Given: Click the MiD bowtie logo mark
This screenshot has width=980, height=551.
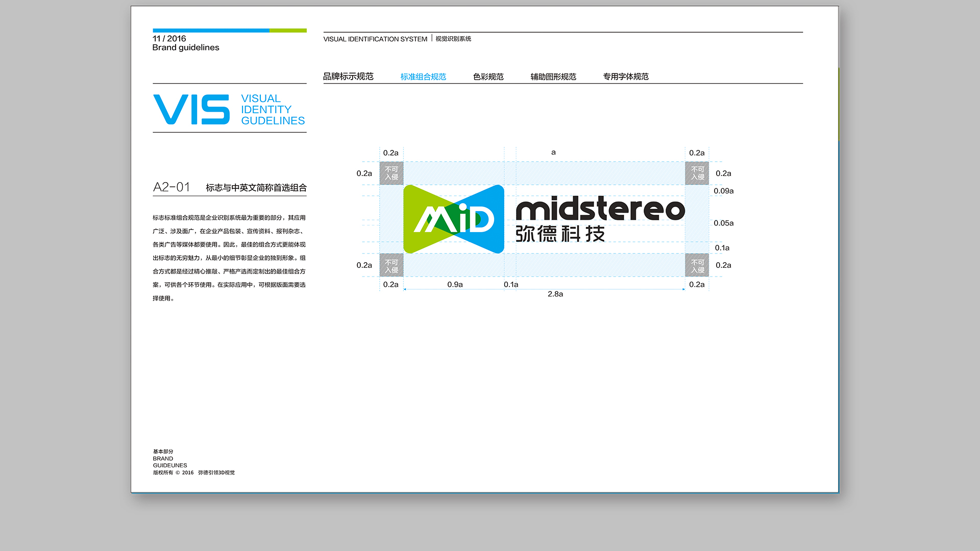Looking at the screenshot, I should coord(454,219).
